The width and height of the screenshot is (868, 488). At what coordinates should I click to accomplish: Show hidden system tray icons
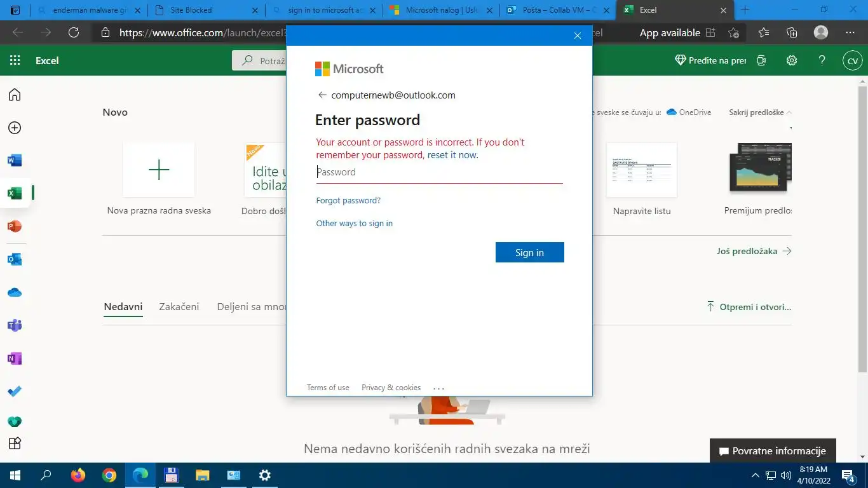click(x=755, y=475)
